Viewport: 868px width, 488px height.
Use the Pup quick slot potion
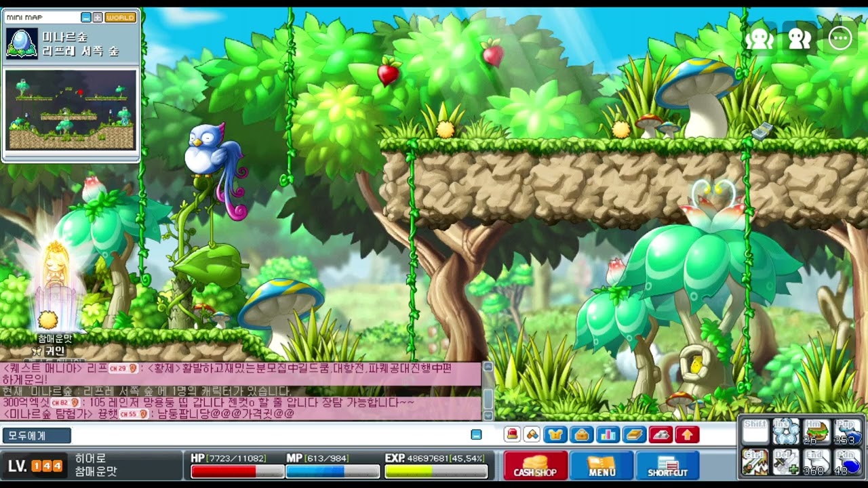[847, 432]
